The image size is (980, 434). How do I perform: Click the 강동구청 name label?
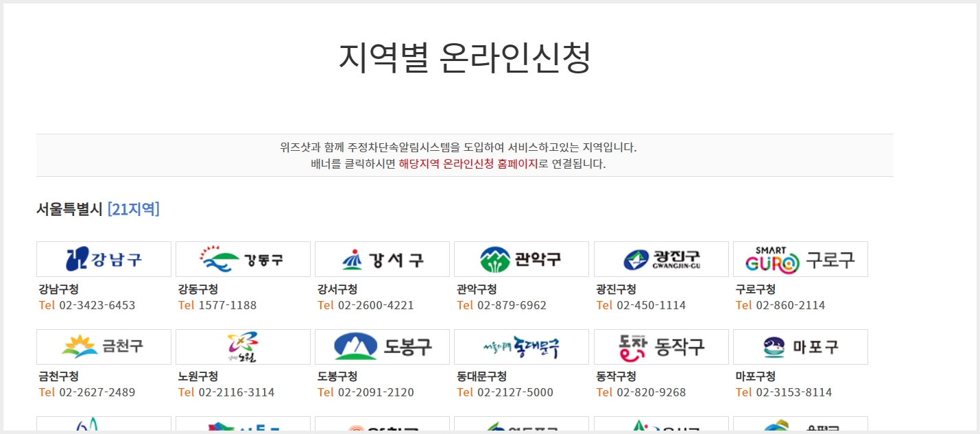[198, 289]
